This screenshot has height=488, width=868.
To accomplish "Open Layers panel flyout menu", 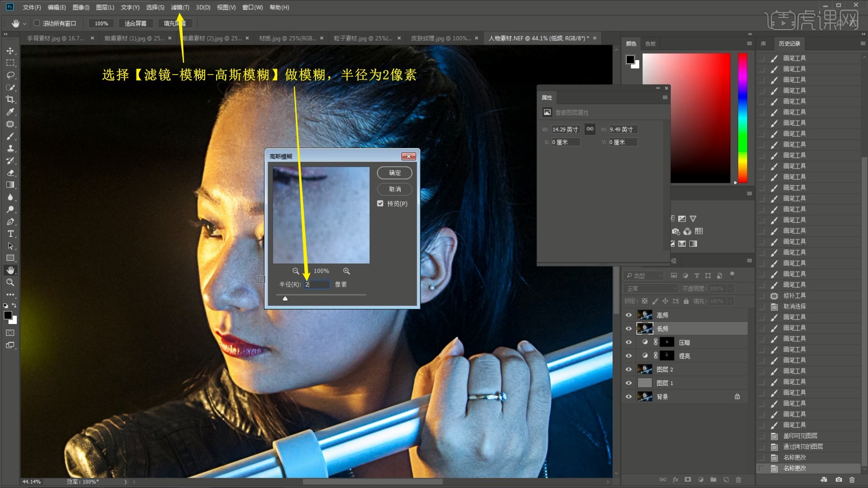I will (750, 261).
